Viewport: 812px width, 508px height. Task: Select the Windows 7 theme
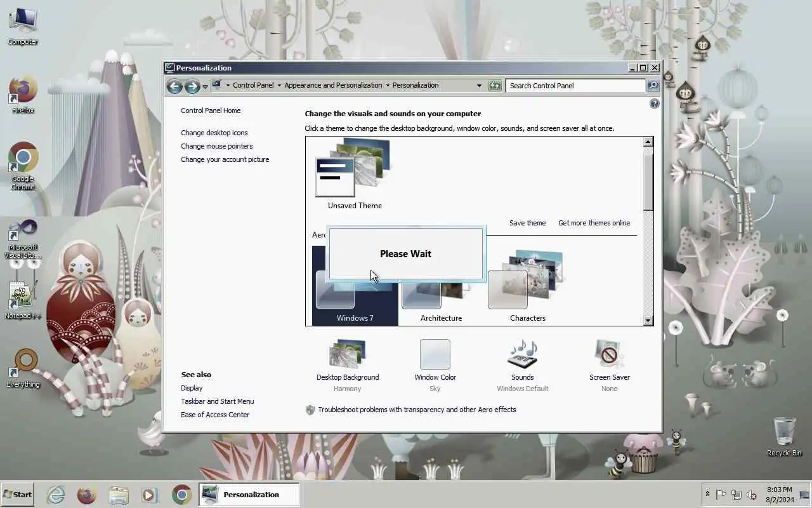[355, 286]
